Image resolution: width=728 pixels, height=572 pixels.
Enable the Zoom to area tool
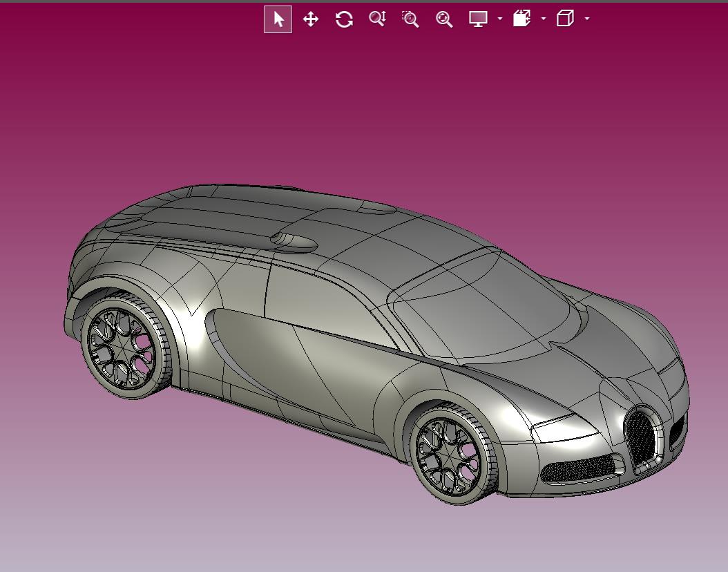(410, 19)
